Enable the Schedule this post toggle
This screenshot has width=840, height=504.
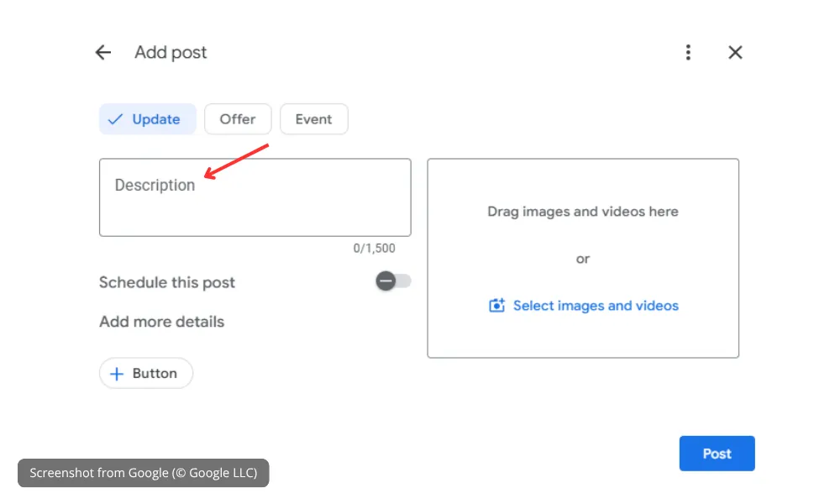coord(391,281)
